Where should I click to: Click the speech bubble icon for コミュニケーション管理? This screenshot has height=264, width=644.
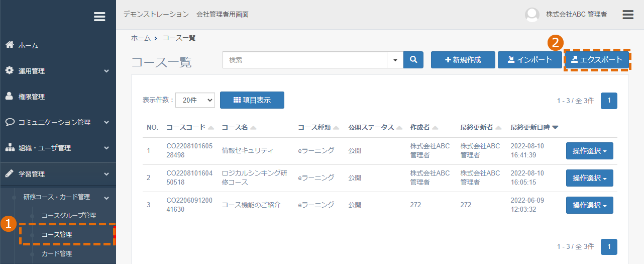[10, 122]
